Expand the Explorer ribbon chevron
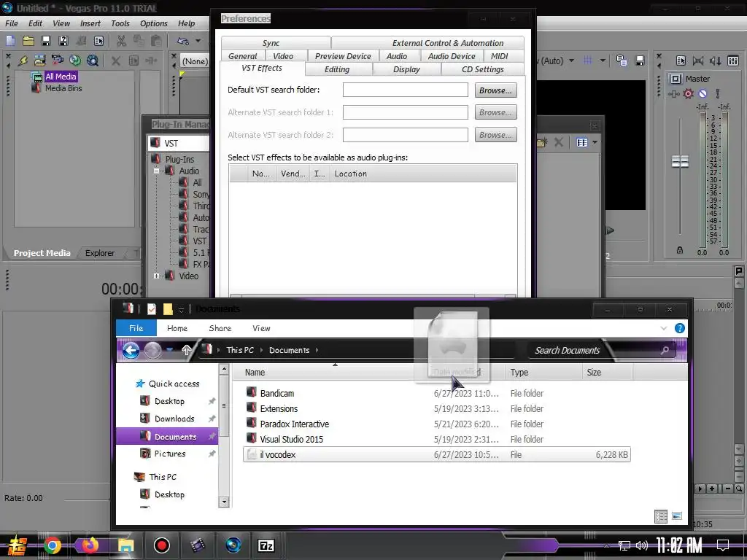 [x=664, y=328]
